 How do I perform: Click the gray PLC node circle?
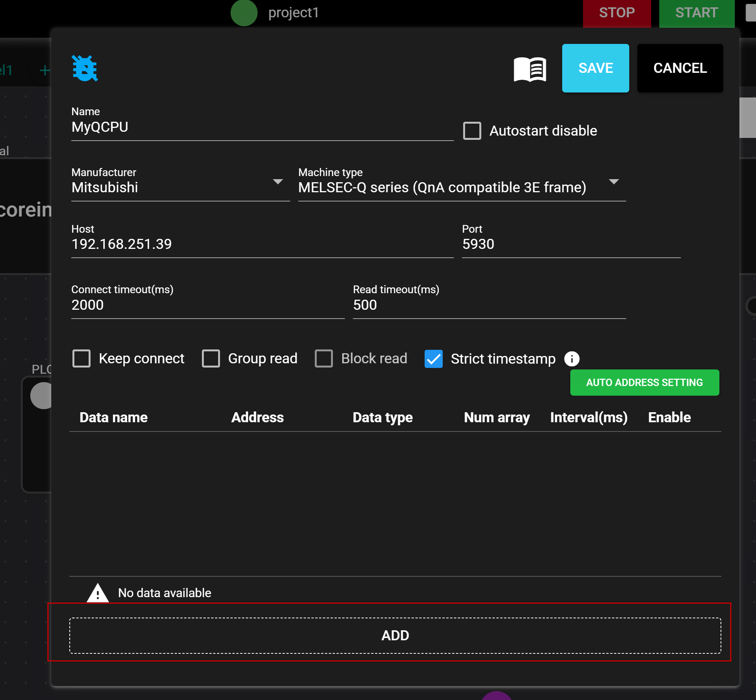(42, 396)
